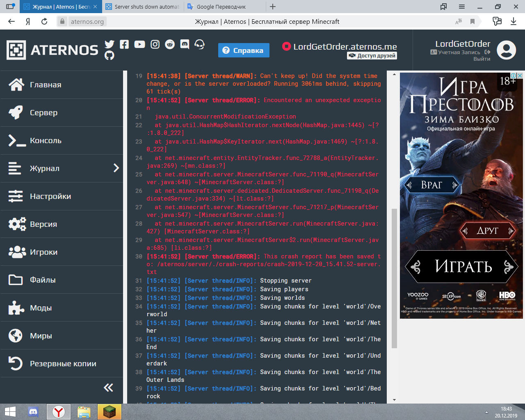Expand Журнал submenu arrow

pyautogui.click(x=116, y=168)
